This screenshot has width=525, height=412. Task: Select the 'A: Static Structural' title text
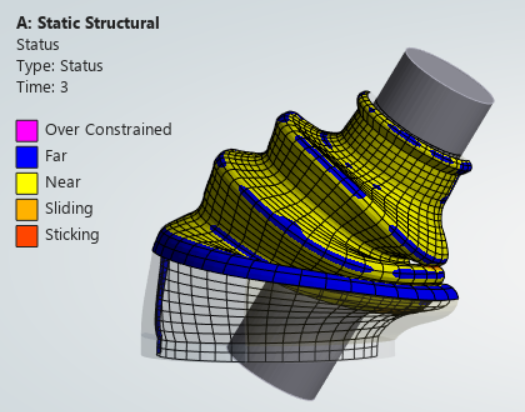[x=88, y=23]
